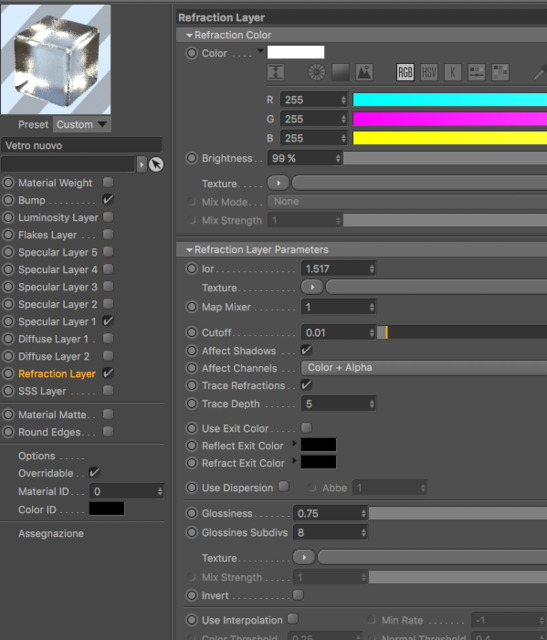Open the Ior Texture arrow button
The image size is (547, 640).
click(x=312, y=287)
